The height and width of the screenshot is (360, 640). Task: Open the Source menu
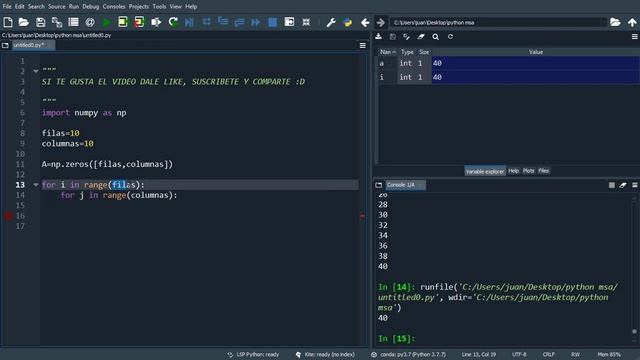(57, 7)
